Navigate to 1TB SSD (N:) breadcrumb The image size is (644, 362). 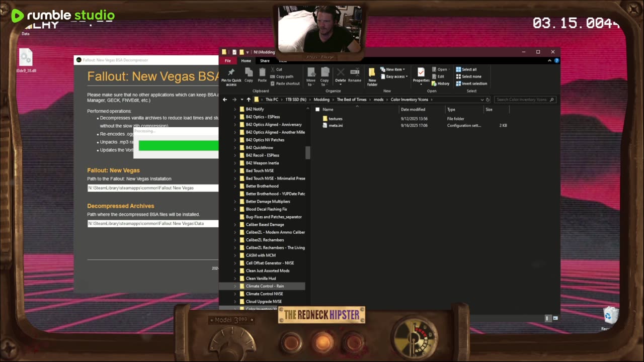[296, 100]
